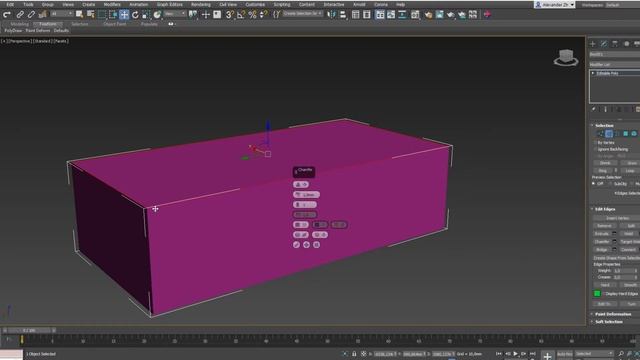The height and width of the screenshot is (360, 640).
Task: Activate the Select and Scale tool
Action: point(146,15)
